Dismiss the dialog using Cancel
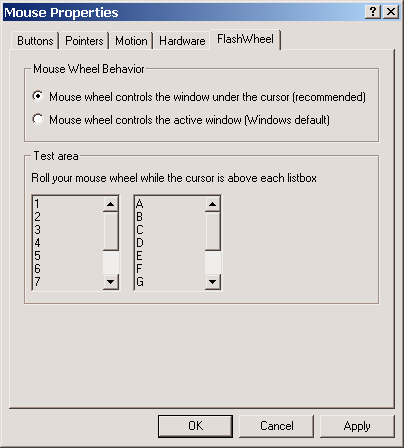 click(277, 426)
